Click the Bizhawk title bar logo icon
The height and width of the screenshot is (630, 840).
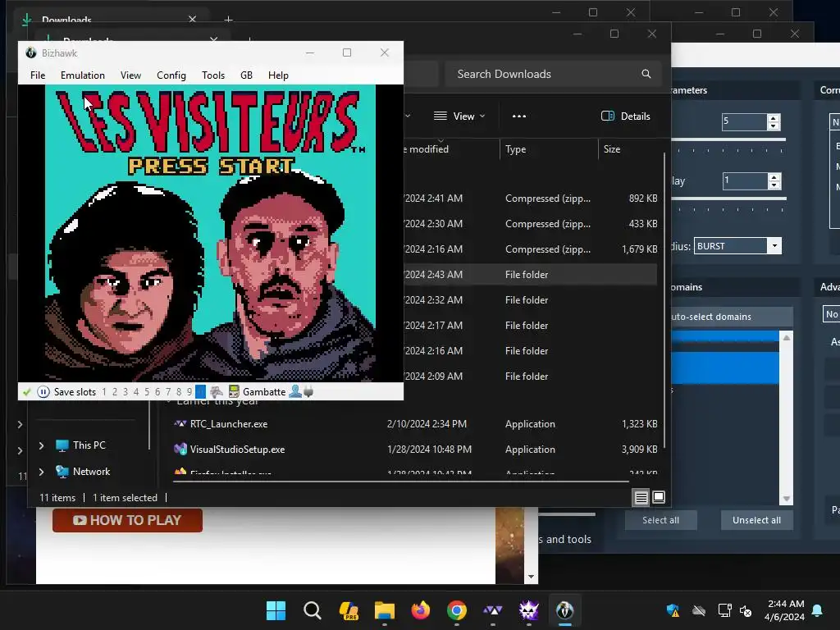tap(31, 52)
